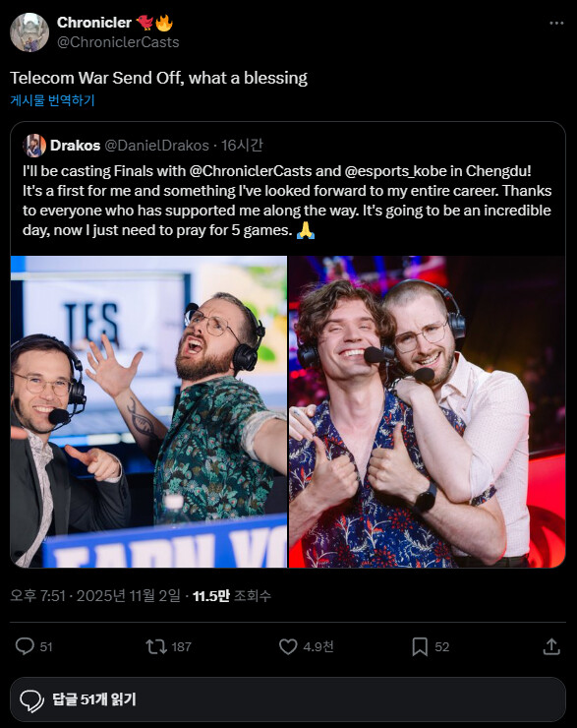Open the left photo with TES screen

pos(148,411)
